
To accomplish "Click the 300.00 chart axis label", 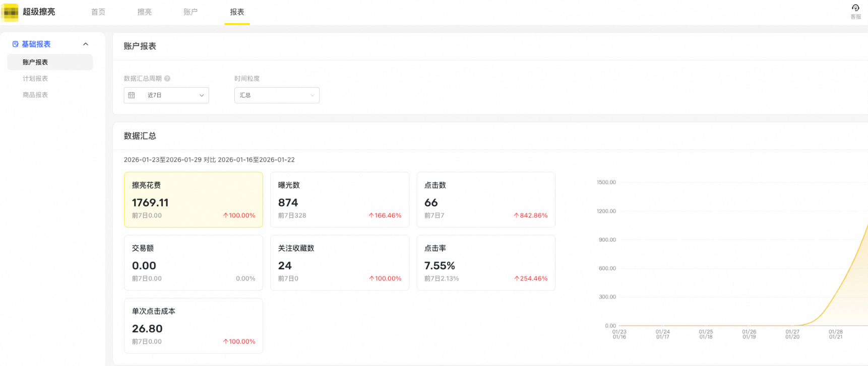I will 607,297.
